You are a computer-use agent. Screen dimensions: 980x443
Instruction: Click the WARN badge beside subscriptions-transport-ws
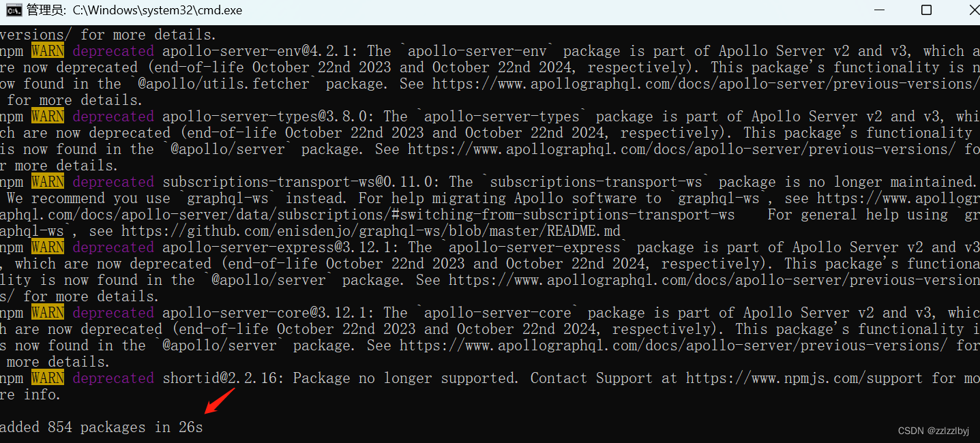click(x=47, y=181)
